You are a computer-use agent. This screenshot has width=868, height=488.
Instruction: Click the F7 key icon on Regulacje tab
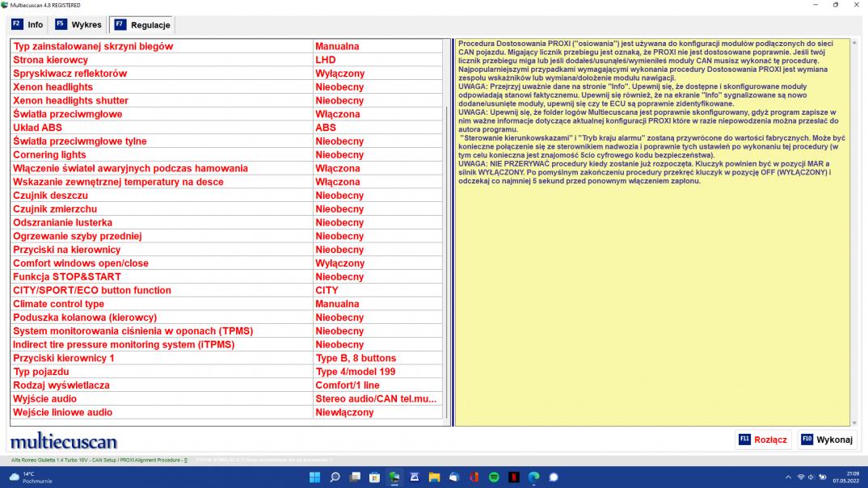(120, 25)
